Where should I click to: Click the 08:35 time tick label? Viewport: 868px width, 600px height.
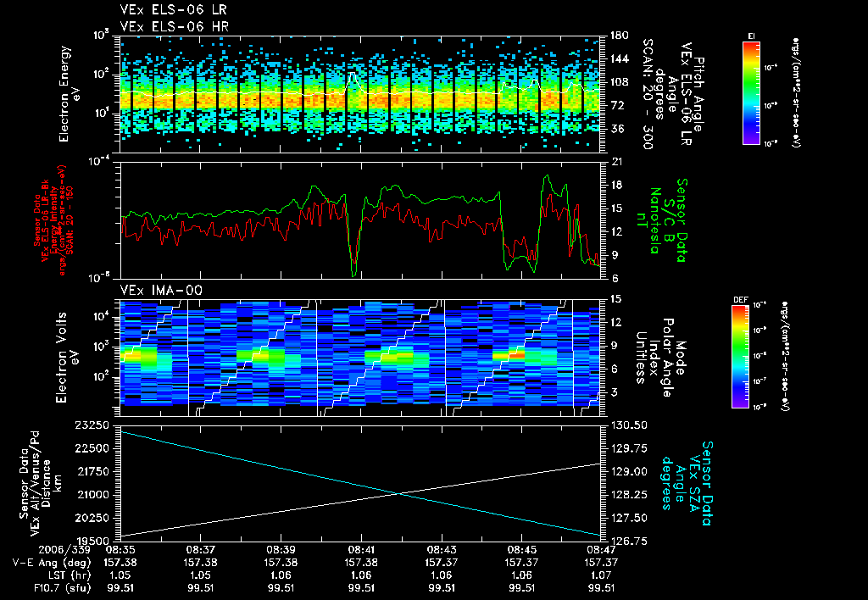120,550
